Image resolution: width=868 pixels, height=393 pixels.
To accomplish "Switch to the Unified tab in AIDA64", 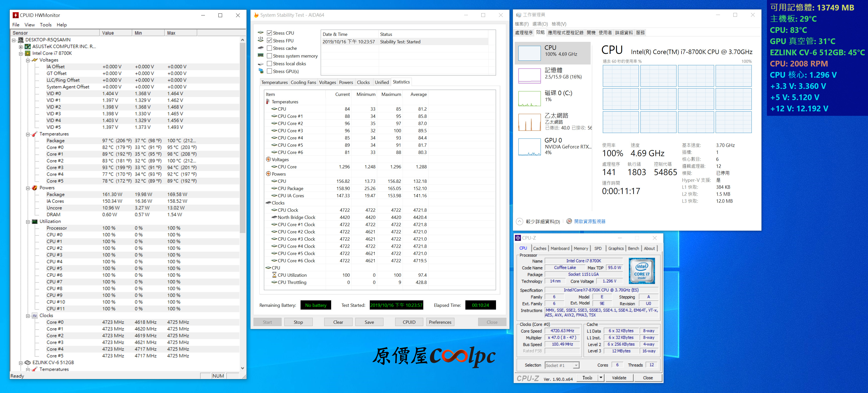I will tap(381, 82).
